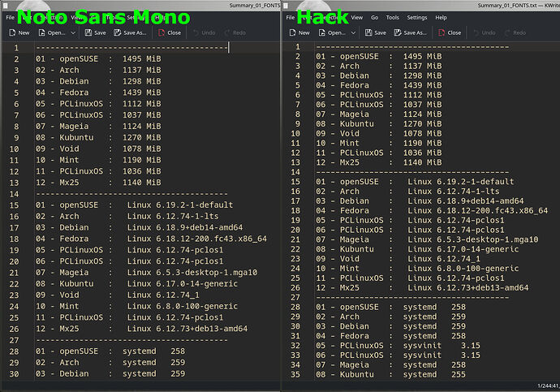Open the Go menu in the Hack window
Viewport: 560px width, 392px height.
tap(374, 18)
